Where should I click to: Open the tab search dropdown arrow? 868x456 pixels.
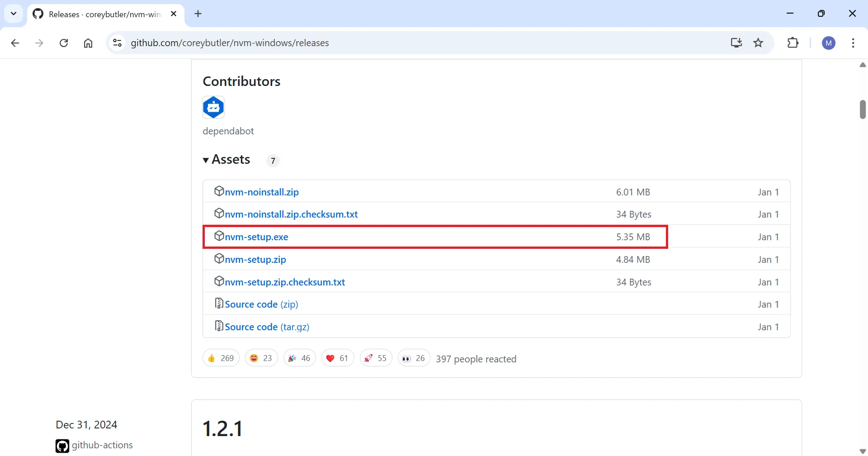click(14, 14)
